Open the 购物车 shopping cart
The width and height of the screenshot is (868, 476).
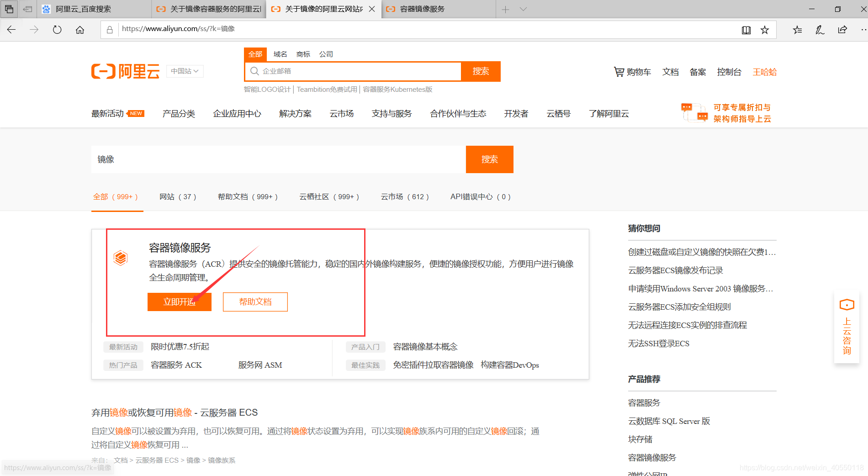[x=632, y=72]
